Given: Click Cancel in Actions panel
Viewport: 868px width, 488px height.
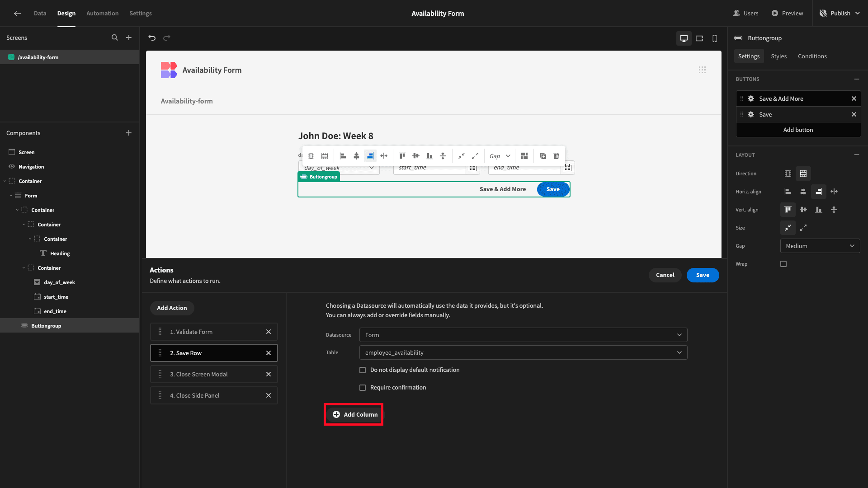Looking at the screenshot, I should coord(665,275).
